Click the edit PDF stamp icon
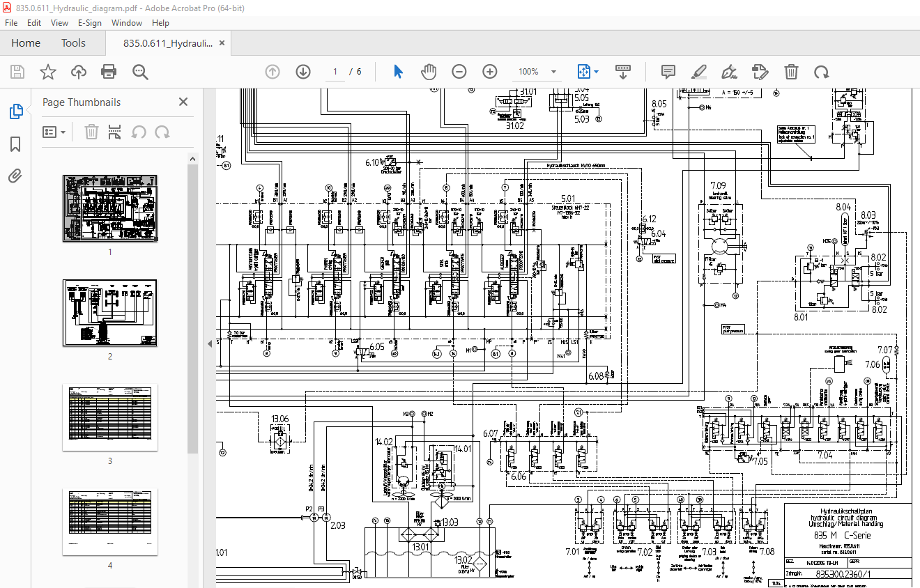Image resolution: width=920 pixels, height=588 pixels. click(x=760, y=72)
